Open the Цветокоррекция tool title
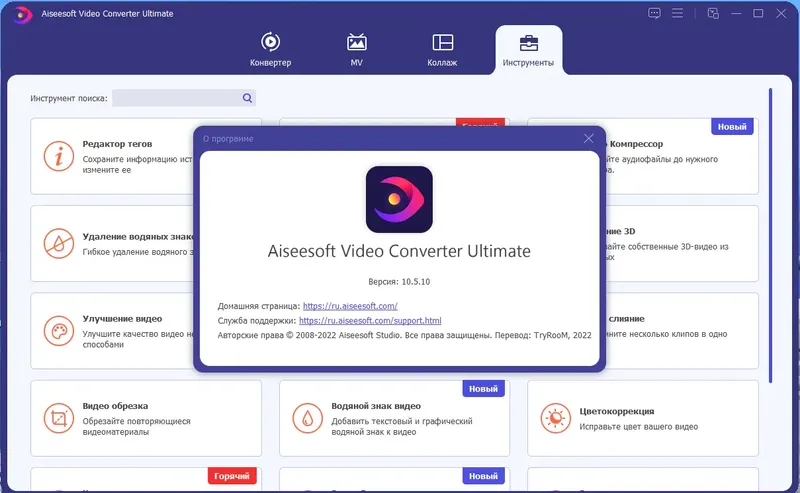This screenshot has width=800, height=493. click(x=616, y=411)
